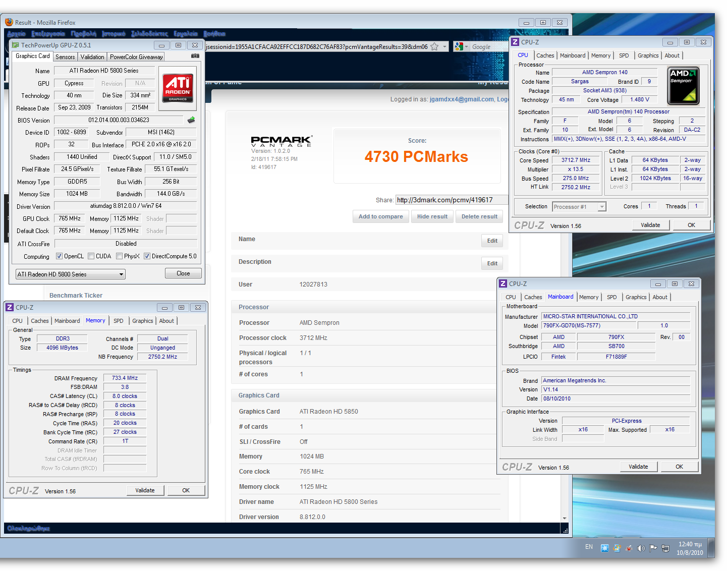Open the jgamdxx4@gmail.com account link

[x=462, y=99]
